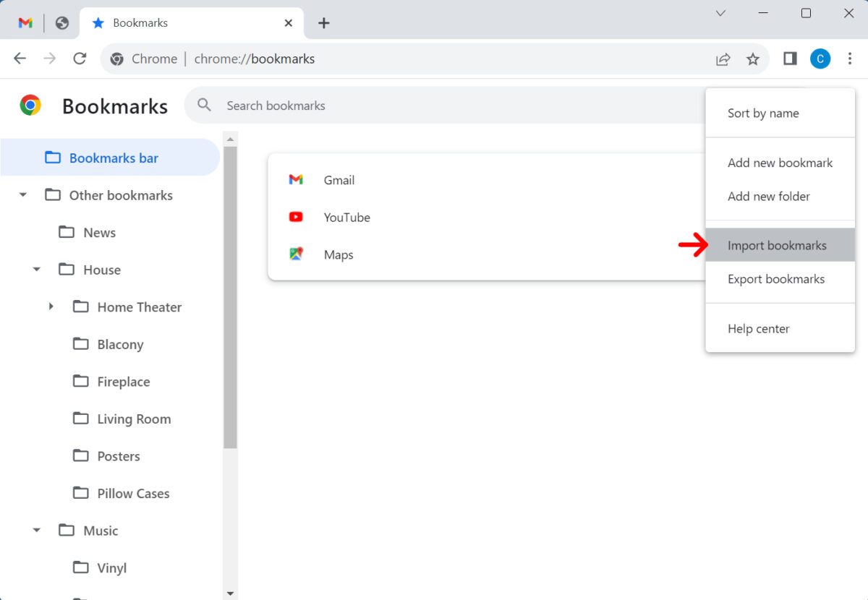Collapse the Music folder
The width and height of the screenshot is (868, 600).
pos(37,530)
